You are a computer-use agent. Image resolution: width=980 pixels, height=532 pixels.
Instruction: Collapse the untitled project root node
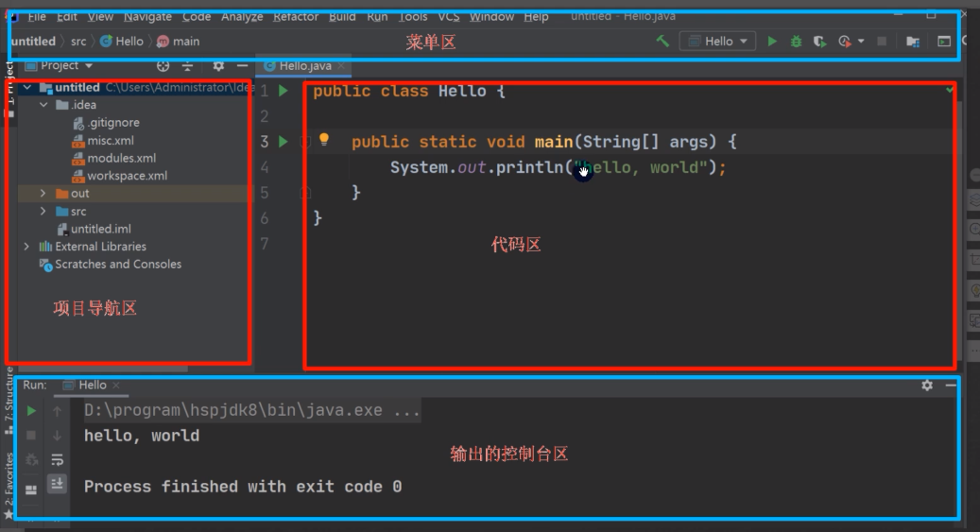coord(26,88)
